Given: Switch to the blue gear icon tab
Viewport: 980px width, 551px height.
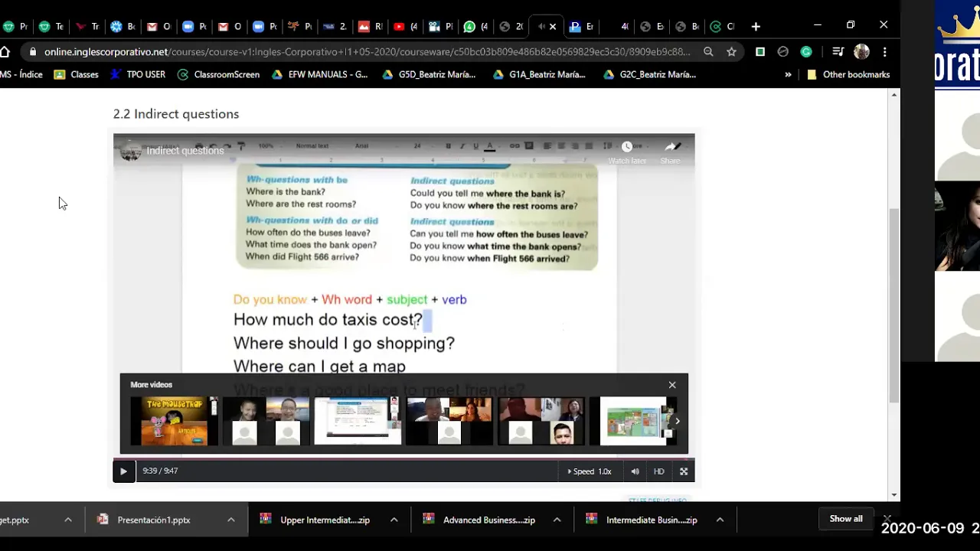Looking at the screenshot, I should click(x=123, y=26).
